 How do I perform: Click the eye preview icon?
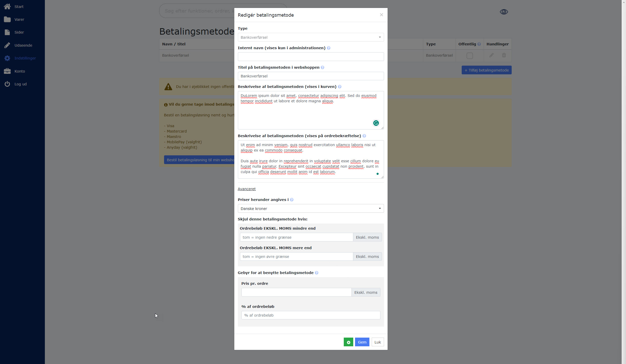point(504,12)
